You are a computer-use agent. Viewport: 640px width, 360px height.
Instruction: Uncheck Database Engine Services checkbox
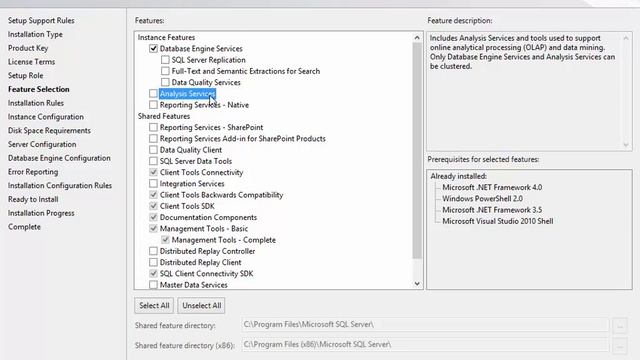pos(153,49)
